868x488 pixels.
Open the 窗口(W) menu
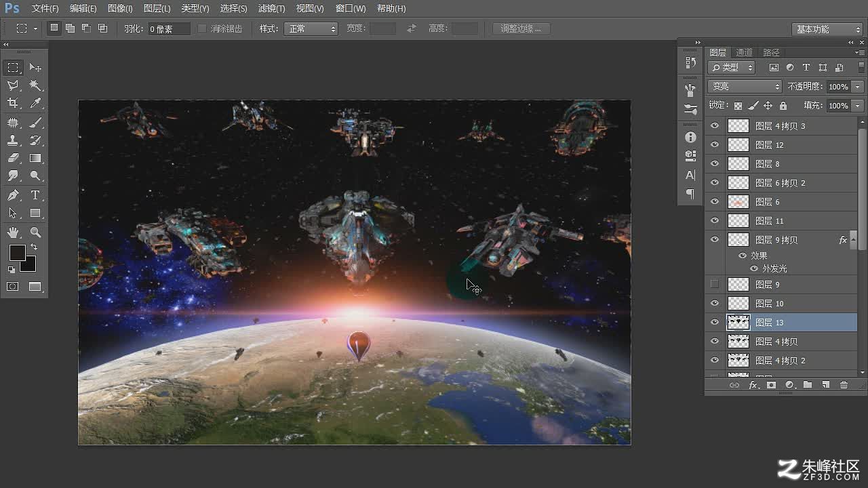pos(351,9)
